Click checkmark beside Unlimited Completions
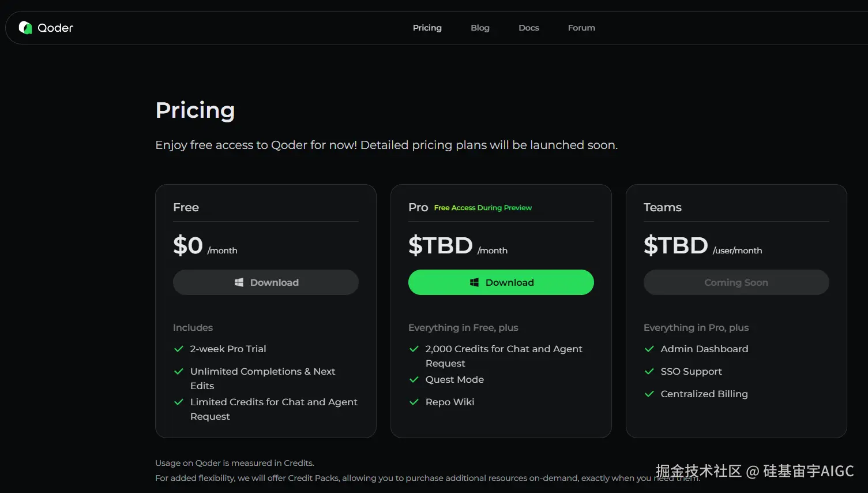Image resolution: width=868 pixels, height=493 pixels. pyautogui.click(x=179, y=371)
